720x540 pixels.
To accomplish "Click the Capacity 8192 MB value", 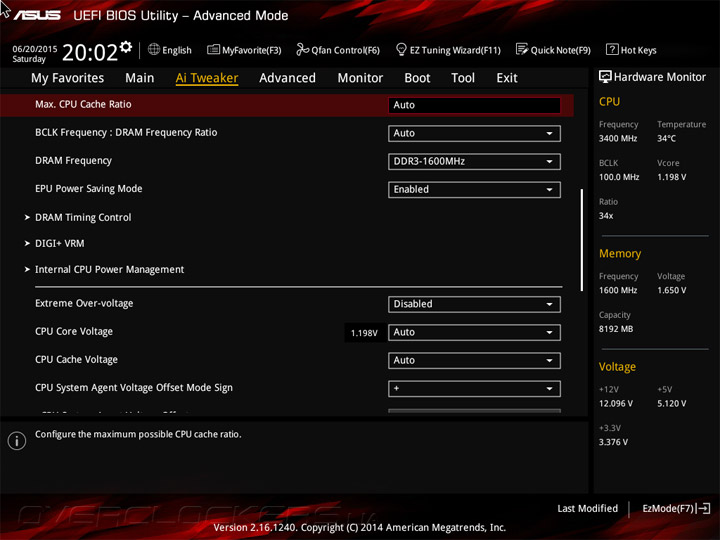I will (x=616, y=329).
